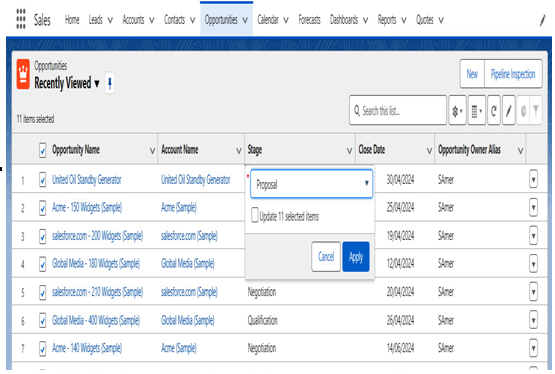Open the Stage picklist showing Proposal
This screenshot has width=555, height=374.
[311, 184]
